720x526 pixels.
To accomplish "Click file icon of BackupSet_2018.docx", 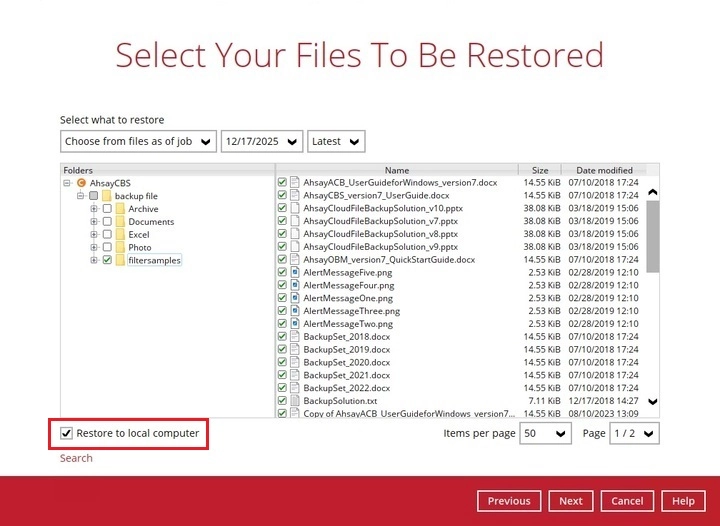I will tap(295, 336).
